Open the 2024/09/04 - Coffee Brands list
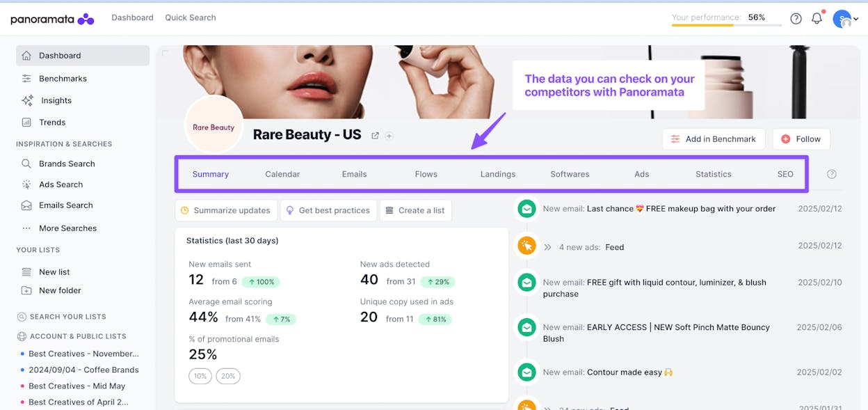Image resolution: width=868 pixels, height=410 pixels. click(x=83, y=370)
